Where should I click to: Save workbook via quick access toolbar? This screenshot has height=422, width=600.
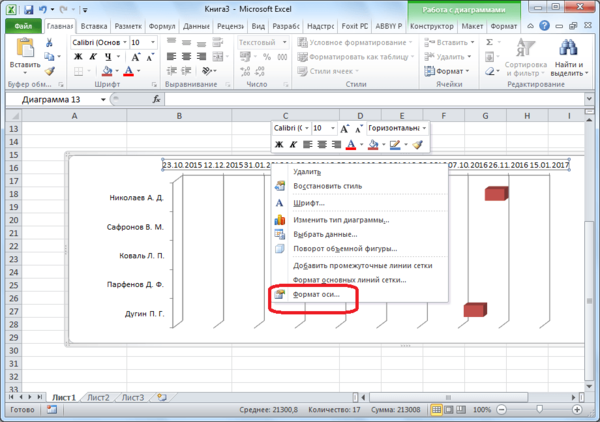(28, 9)
